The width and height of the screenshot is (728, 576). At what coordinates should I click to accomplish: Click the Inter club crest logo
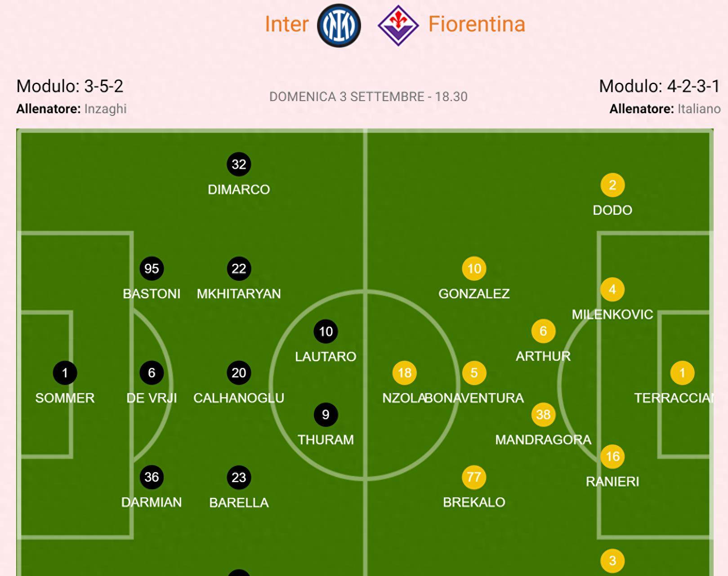tap(339, 25)
